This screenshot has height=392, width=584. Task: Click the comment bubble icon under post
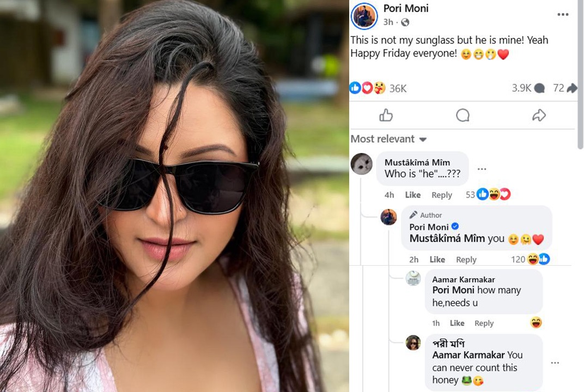[x=463, y=115]
